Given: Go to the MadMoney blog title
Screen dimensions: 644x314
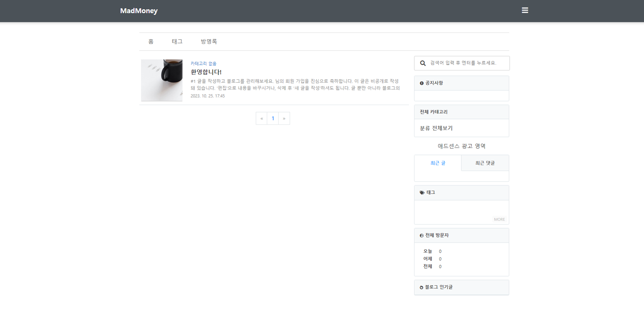Looking at the screenshot, I should pyautogui.click(x=139, y=11).
